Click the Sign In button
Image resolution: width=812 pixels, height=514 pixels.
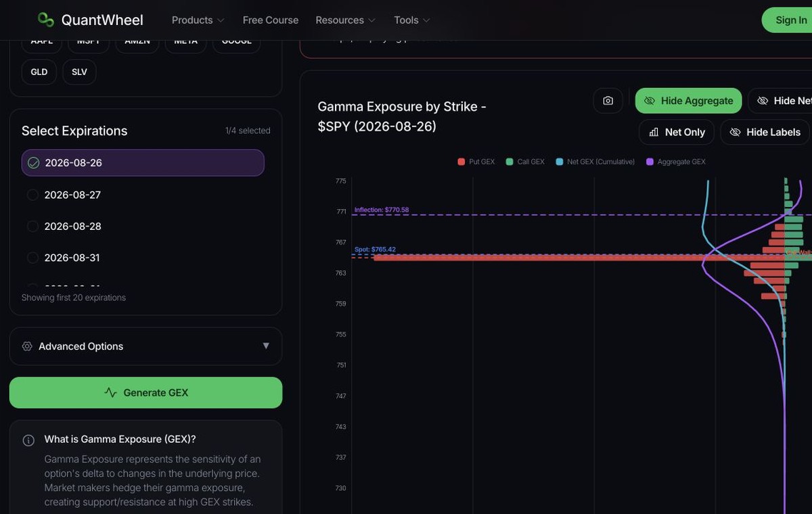(x=788, y=20)
